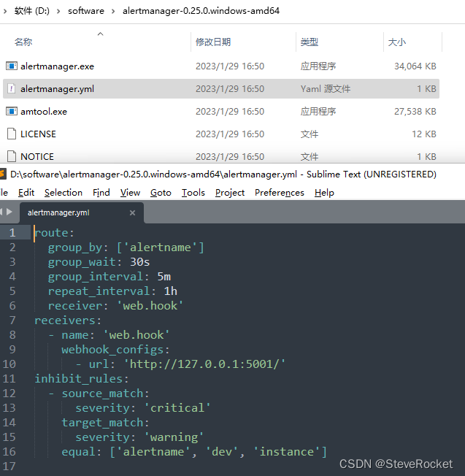The height and width of the screenshot is (476, 465).
Task: Open the Selection menu
Action: click(64, 193)
